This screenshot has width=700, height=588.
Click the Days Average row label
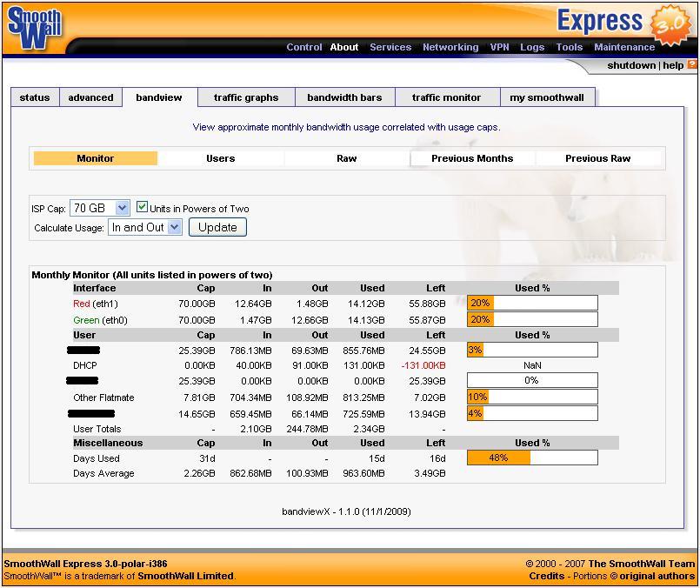(x=103, y=473)
